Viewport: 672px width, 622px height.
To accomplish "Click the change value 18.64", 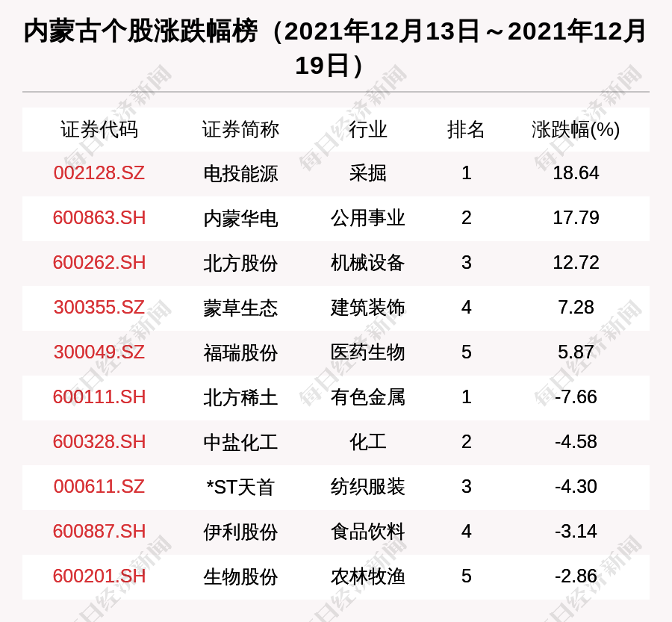I will tap(576, 173).
